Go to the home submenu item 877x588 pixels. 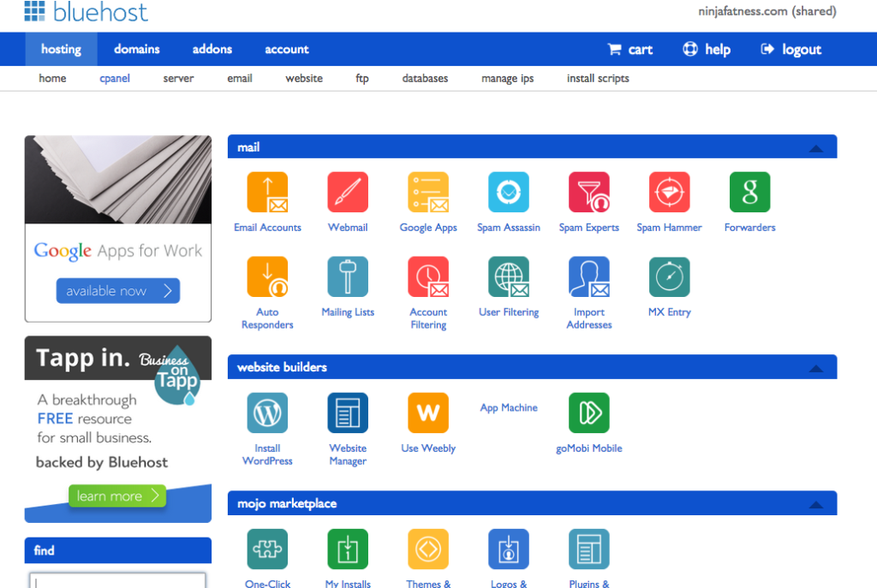click(x=52, y=78)
